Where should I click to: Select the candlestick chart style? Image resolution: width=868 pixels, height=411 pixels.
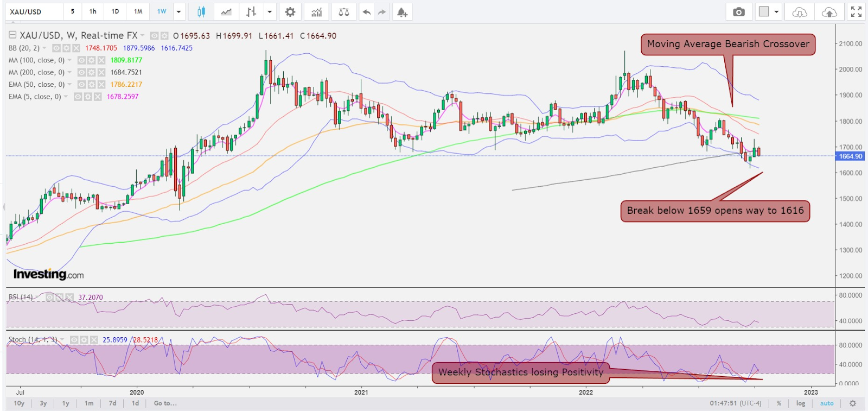tap(201, 12)
